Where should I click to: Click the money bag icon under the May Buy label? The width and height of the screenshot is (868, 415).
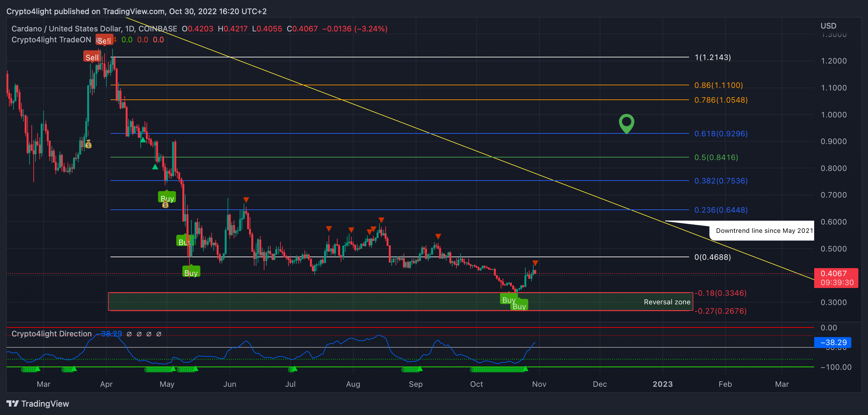click(165, 205)
